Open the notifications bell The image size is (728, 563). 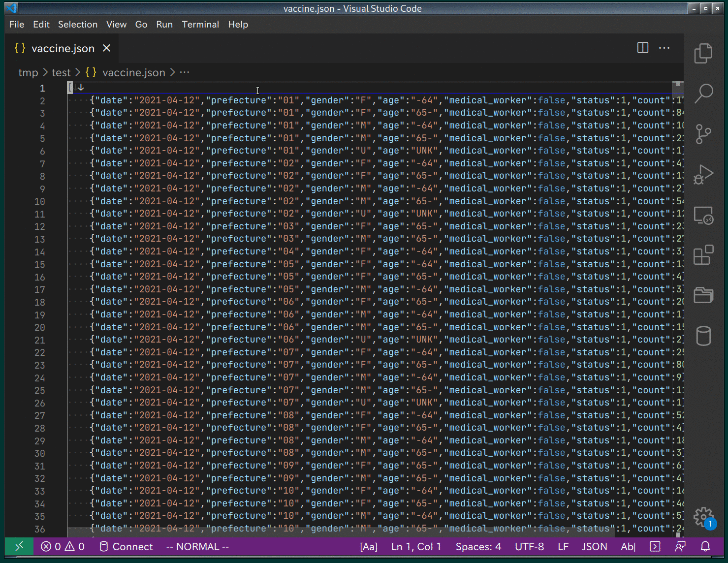[705, 546]
